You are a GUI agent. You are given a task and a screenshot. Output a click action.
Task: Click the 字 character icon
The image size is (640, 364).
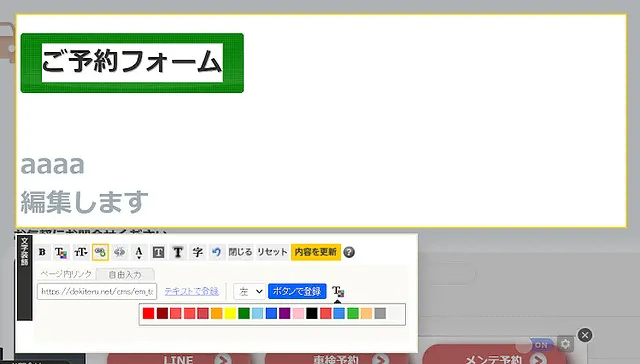[197, 252]
